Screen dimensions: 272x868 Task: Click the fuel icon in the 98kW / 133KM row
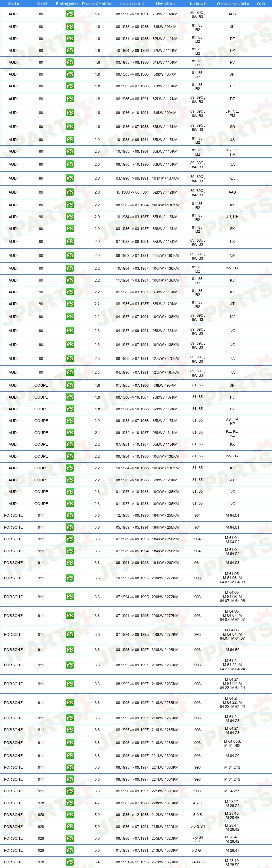pyautogui.click(x=70, y=331)
